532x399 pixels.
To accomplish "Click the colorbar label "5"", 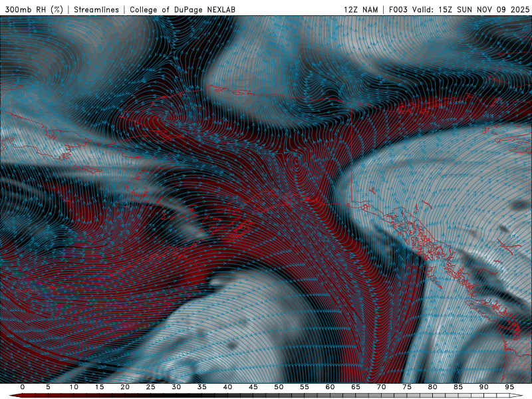I will [48, 387].
